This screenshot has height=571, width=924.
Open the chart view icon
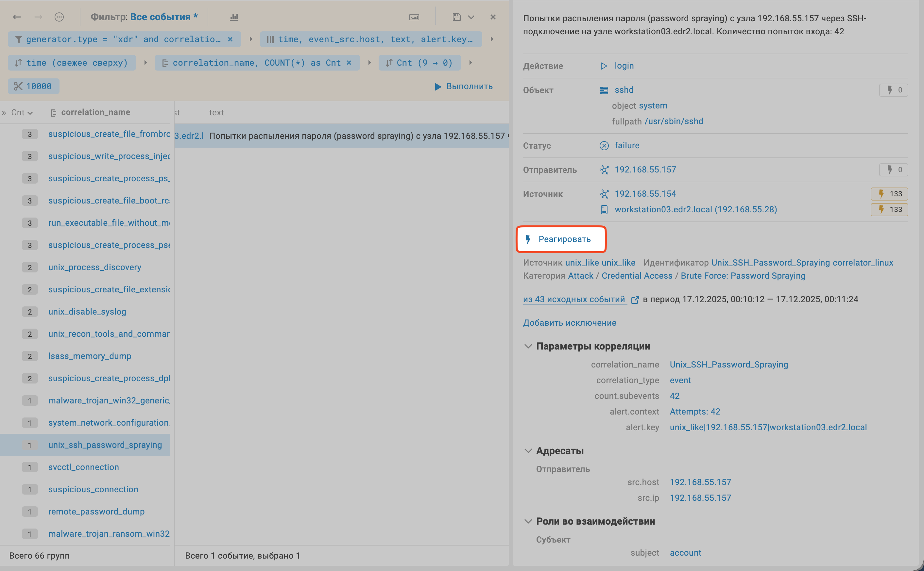coord(234,17)
